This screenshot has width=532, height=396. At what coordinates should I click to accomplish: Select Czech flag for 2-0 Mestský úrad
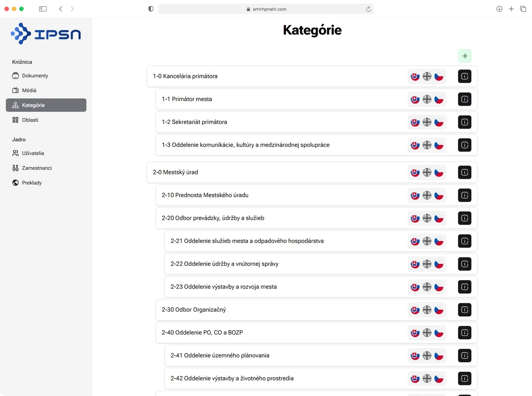click(439, 173)
